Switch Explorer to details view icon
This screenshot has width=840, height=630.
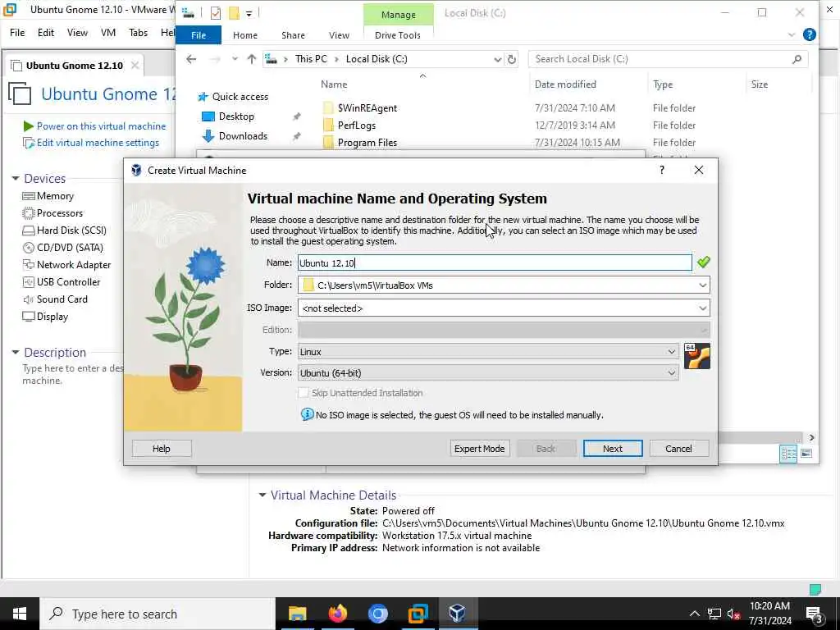pos(788,454)
